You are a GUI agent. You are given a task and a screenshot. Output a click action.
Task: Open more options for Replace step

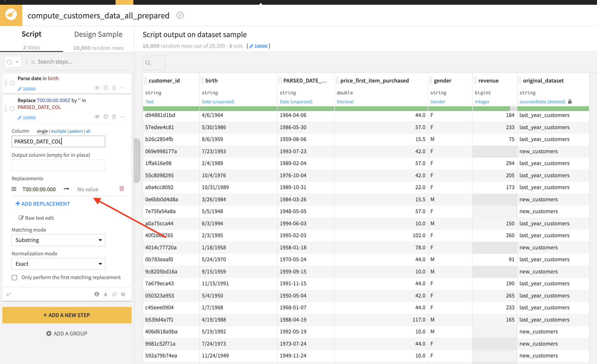pos(123,117)
